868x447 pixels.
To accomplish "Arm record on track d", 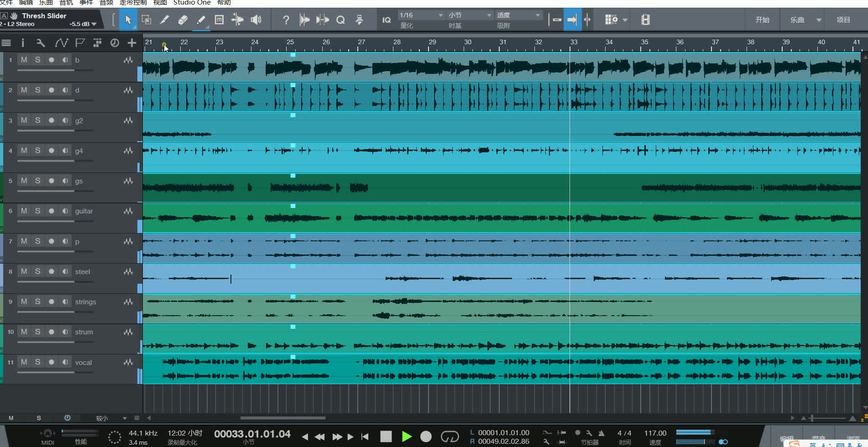I will 52,90.
